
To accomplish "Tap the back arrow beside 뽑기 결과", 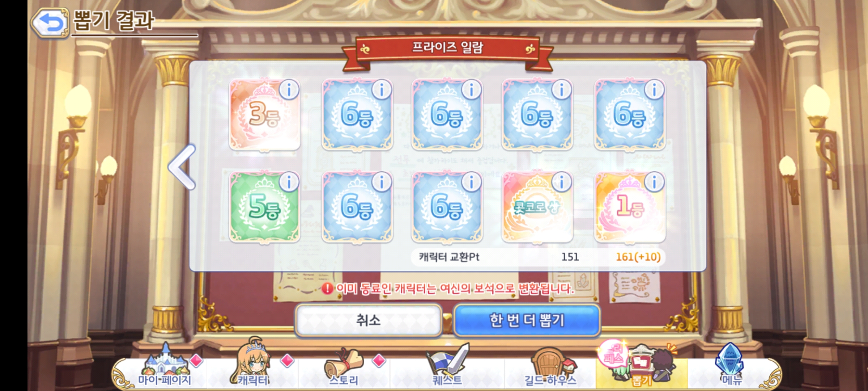I will pyautogui.click(x=50, y=22).
